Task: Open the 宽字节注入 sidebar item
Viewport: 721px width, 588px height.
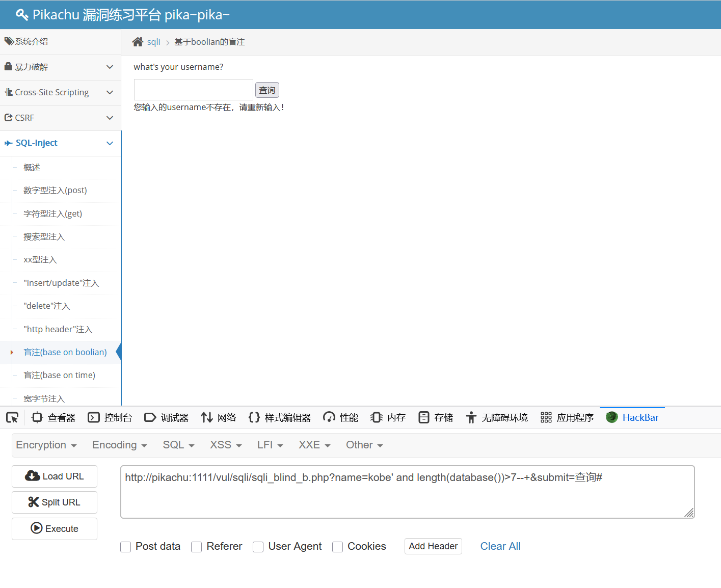Action: click(44, 398)
